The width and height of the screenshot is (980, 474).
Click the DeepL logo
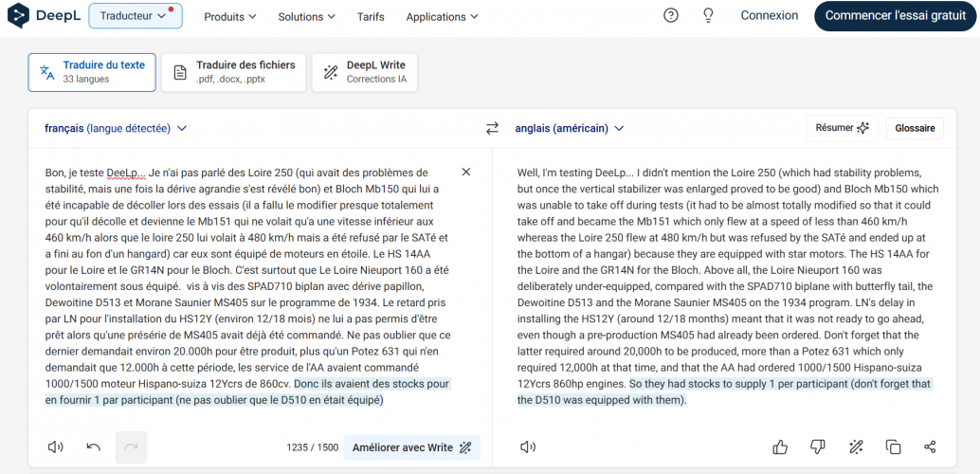tap(44, 15)
